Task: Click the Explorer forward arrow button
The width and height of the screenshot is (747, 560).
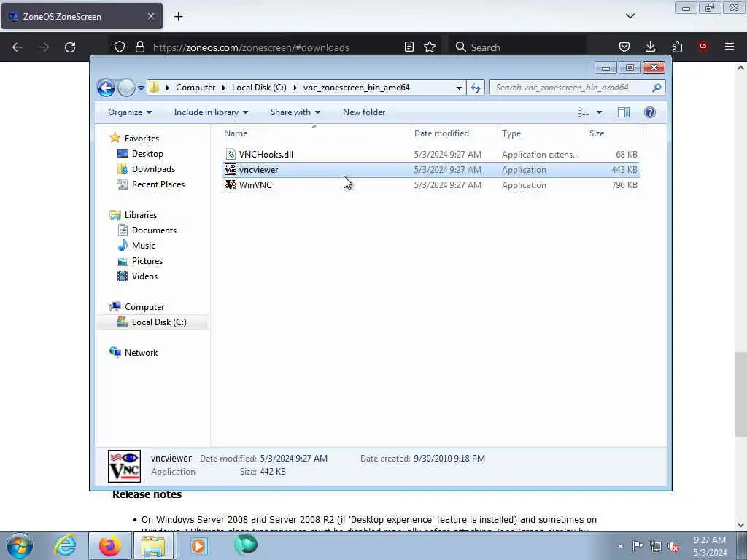Action: [x=126, y=87]
